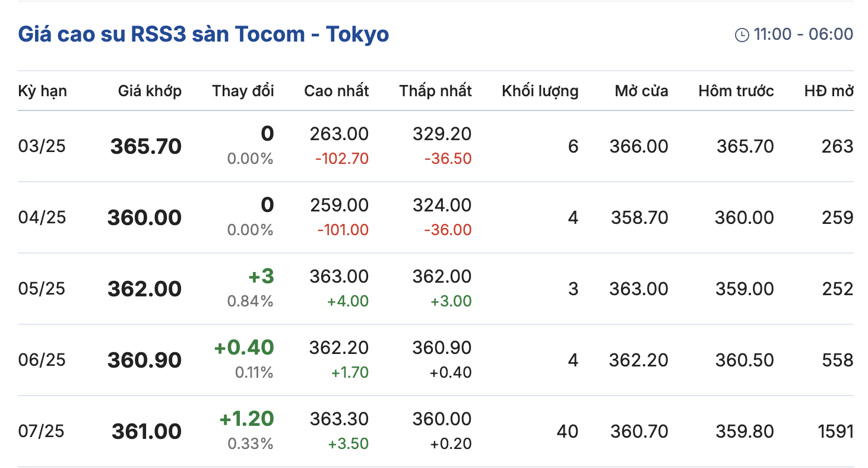
Task: Click the title Giá cao su RSS3 sàn Tocom
Action: 204,34
